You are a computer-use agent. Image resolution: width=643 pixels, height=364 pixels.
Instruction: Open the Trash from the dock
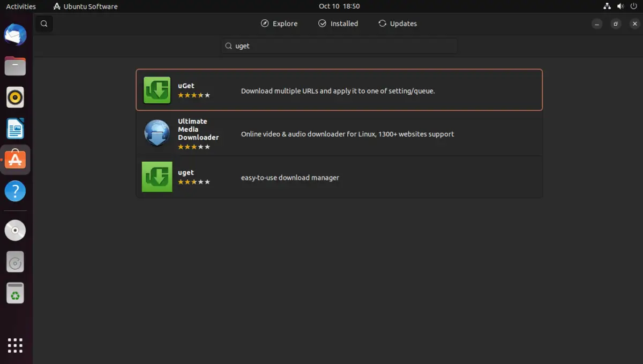point(15,293)
